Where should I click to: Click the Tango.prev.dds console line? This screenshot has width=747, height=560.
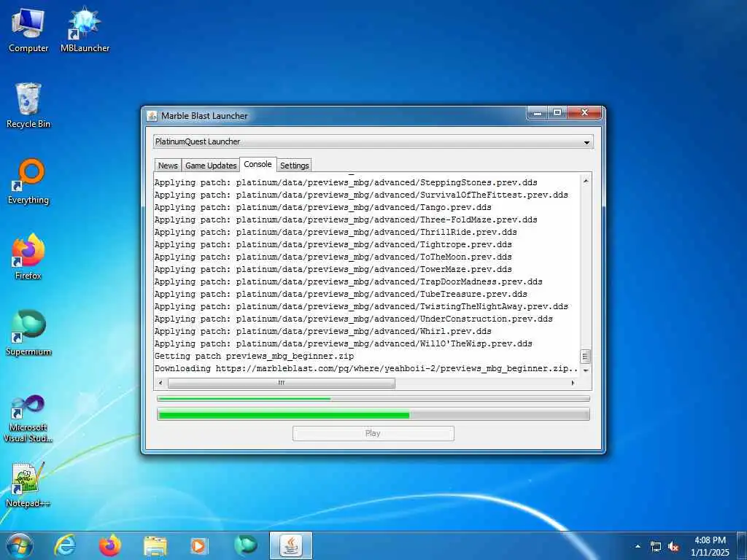[322, 207]
